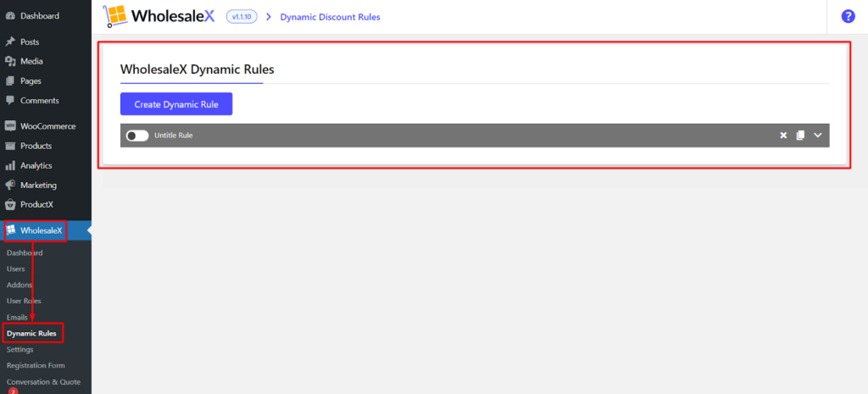Click the WholesaleX Dynamic Rules heading
The height and width of the screenshot is (394, 868).
click(197, 69)
